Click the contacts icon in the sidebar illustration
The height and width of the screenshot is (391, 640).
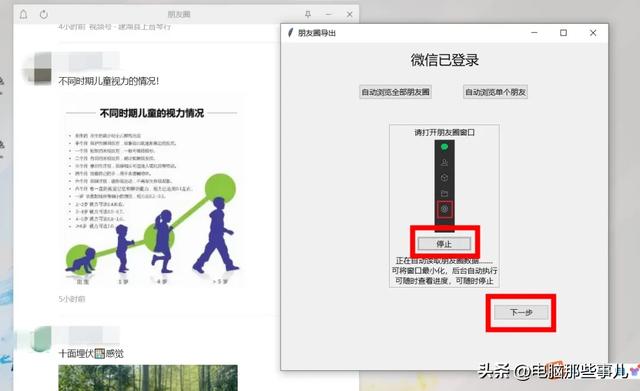click(x=444, y=162)
